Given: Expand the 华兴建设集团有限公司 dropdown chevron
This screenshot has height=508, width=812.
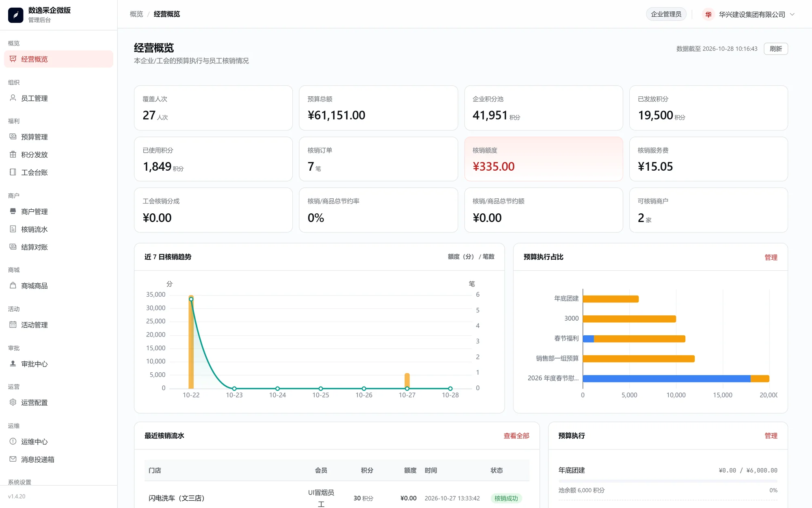Looking at the screenshot, I should tap(792, 14).
